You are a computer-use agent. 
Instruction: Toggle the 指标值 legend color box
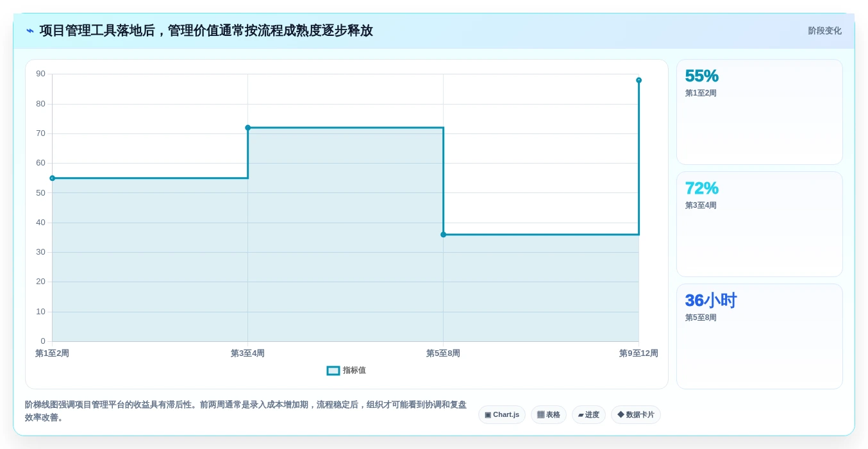[333, 371]
